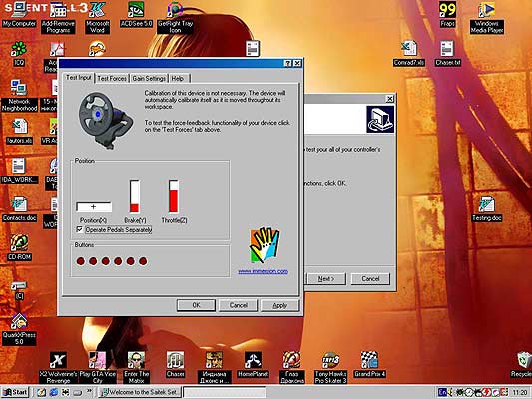This screenshot has height=399, width=532.
Task: Click Next in the Saitek wizard
Action: pyautogui.click(x=326, y=279)
